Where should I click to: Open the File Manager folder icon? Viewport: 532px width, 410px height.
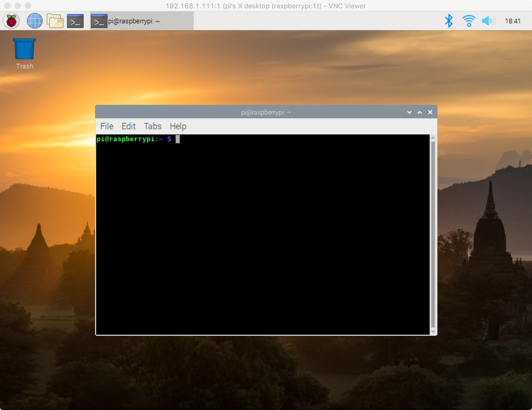[55, 21]
